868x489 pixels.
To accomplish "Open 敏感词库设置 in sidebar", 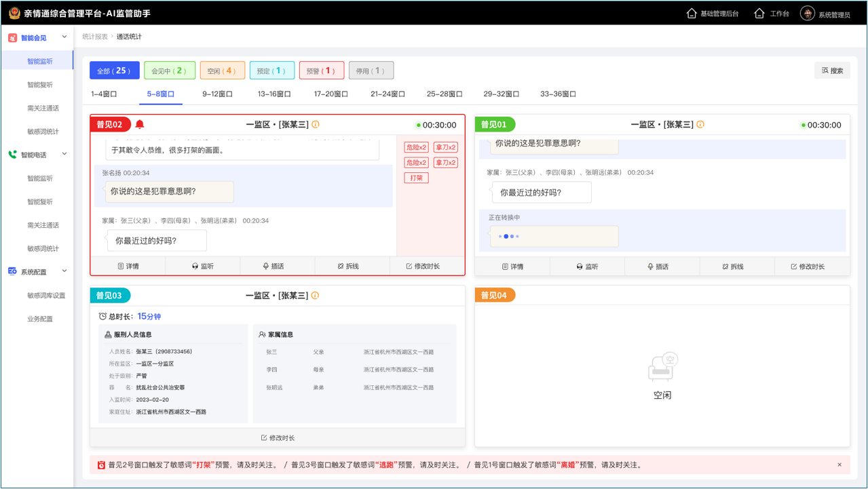I will (x=46, y=296).
